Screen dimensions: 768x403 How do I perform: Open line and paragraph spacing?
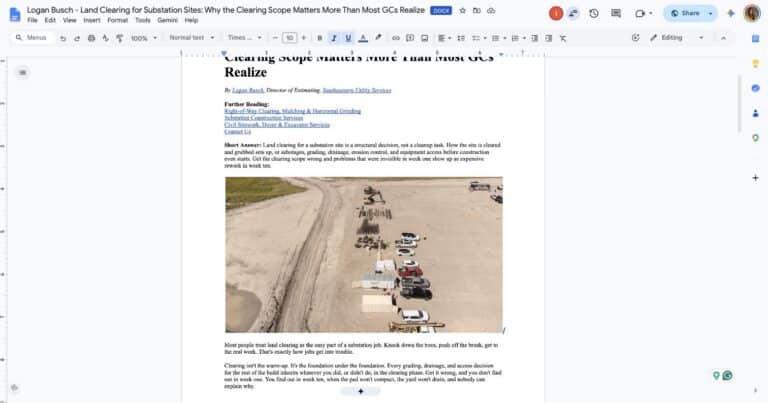pyautogui.click(x=461, y=38)
